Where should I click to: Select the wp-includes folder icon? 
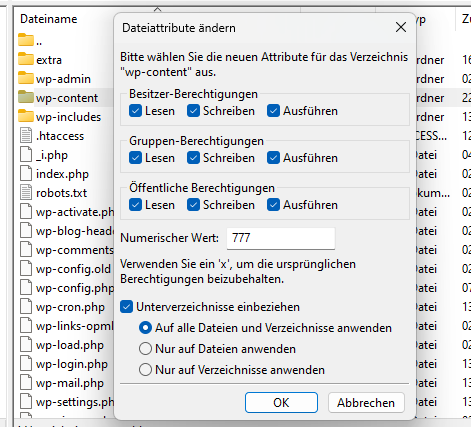point(26,116)
